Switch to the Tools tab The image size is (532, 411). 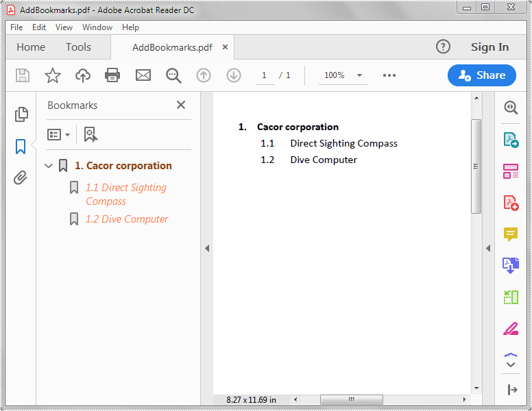[78, 47]
